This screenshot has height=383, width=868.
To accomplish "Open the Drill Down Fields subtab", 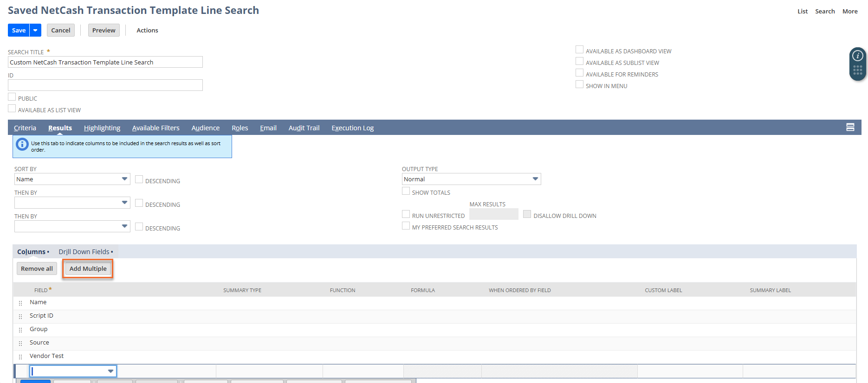I will (x=84, y=252).
